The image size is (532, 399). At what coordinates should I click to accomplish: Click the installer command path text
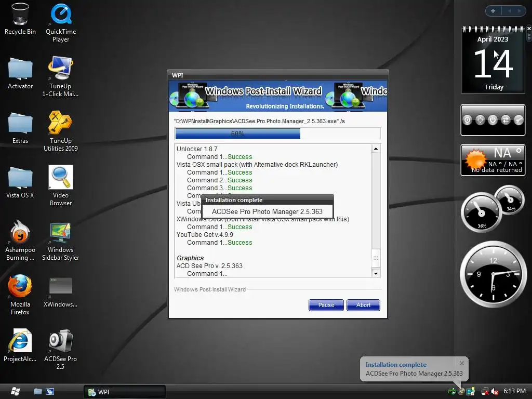click(259, 121)
